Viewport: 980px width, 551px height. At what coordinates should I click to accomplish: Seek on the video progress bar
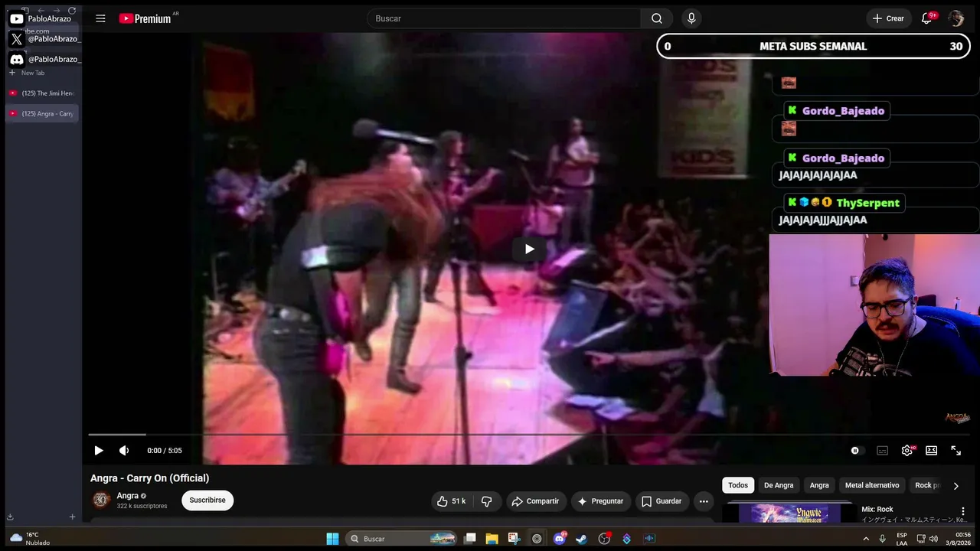point(528,435)
